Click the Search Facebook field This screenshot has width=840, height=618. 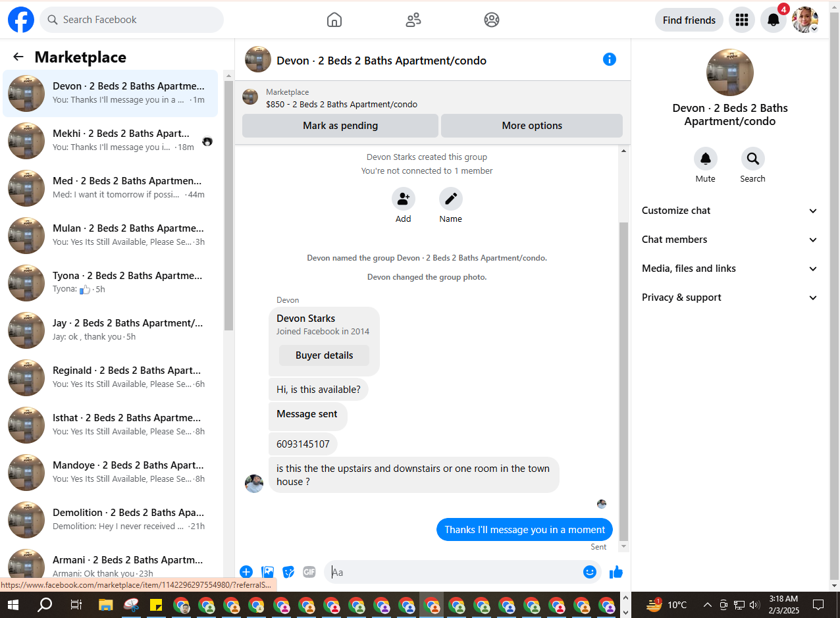click(132, 20)
